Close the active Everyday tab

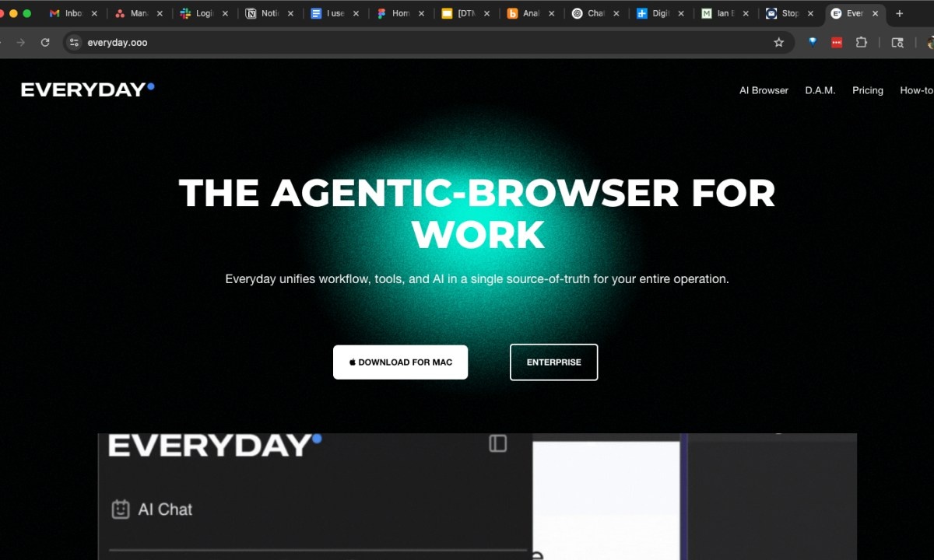click(876, 13)
